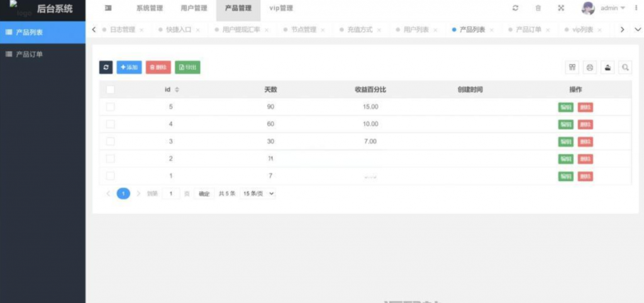Screen dimensions: 644x303
Task: Toggle the sidebar collapse icon in header
Action: (x=108, y=8)
